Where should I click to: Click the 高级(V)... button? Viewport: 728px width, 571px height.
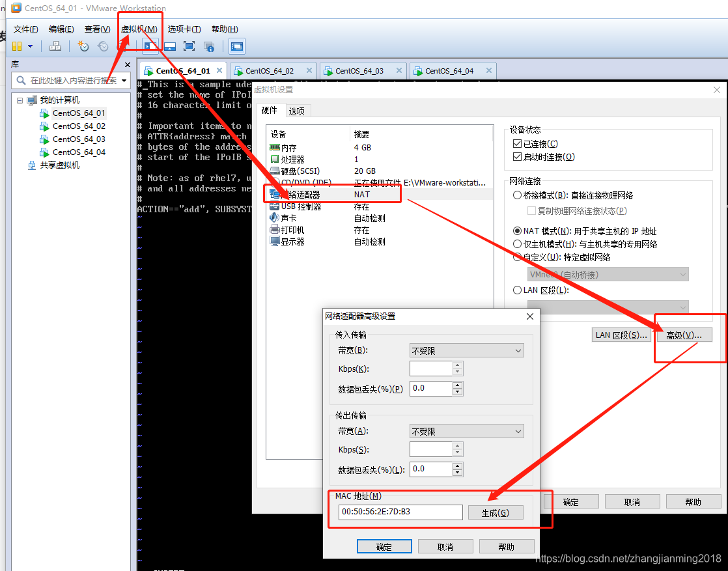(684, 335)
